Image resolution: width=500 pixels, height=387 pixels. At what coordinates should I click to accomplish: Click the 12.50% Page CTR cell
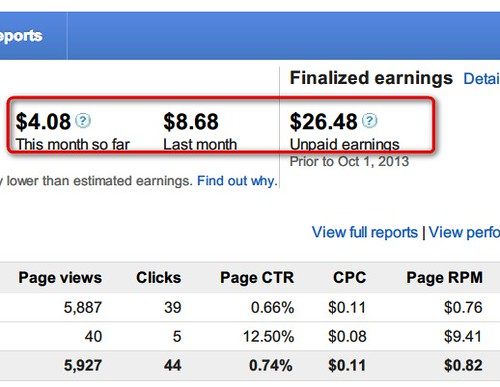coord(268,336)
